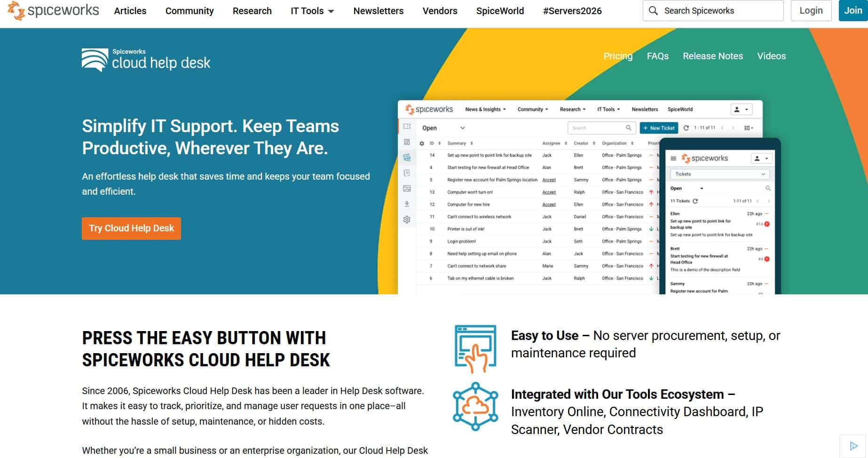This screenshot has width=868, height=458.
Task: Click the highlighted stacked-cards sidebar icon in screenshot
Action: pos(407,157)
